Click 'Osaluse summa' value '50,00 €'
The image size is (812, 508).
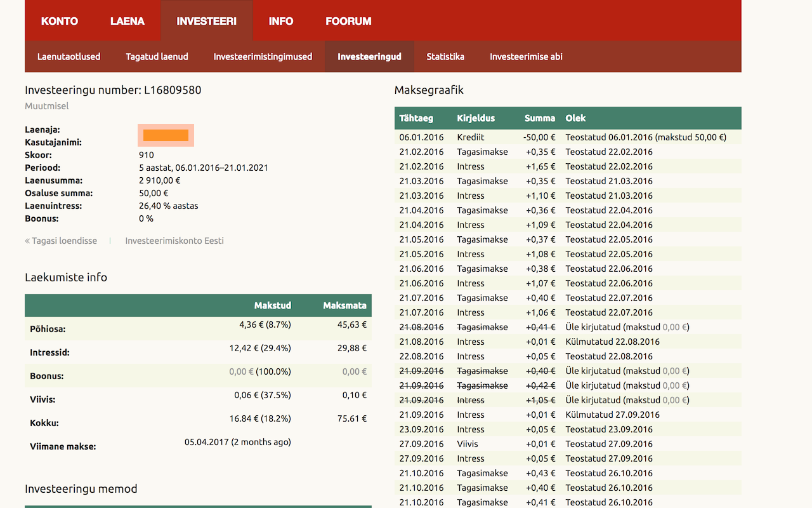click(154, 193)
